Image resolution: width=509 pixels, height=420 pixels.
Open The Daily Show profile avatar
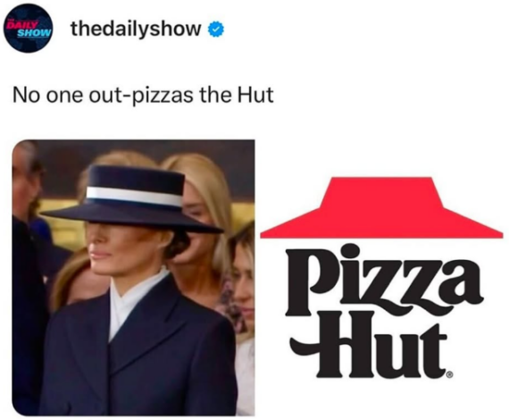[29, 29]
